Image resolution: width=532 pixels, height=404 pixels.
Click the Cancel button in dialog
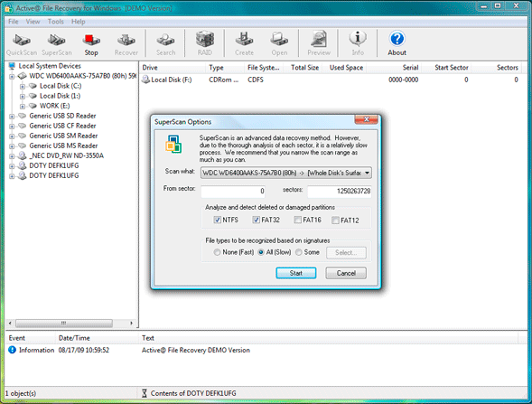pyautogui.click(x=346, y=273)
